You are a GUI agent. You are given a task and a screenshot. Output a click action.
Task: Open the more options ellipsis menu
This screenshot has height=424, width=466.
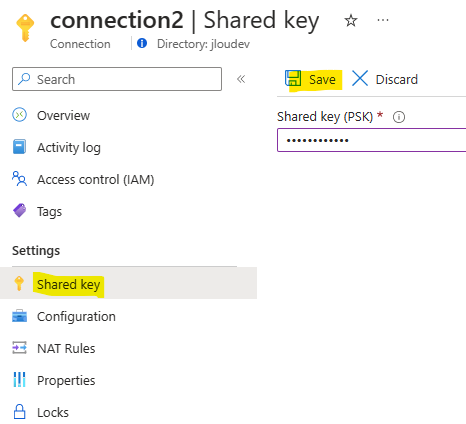383,20
